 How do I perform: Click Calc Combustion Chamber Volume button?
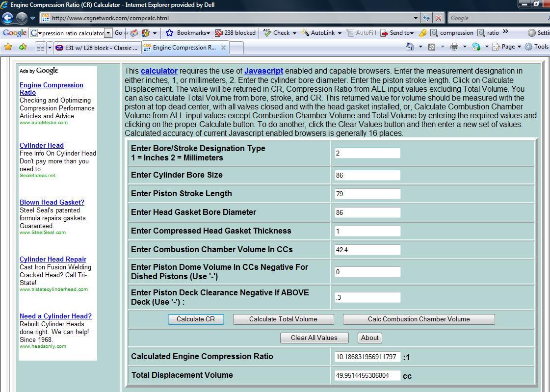click(x=419, y=319)
